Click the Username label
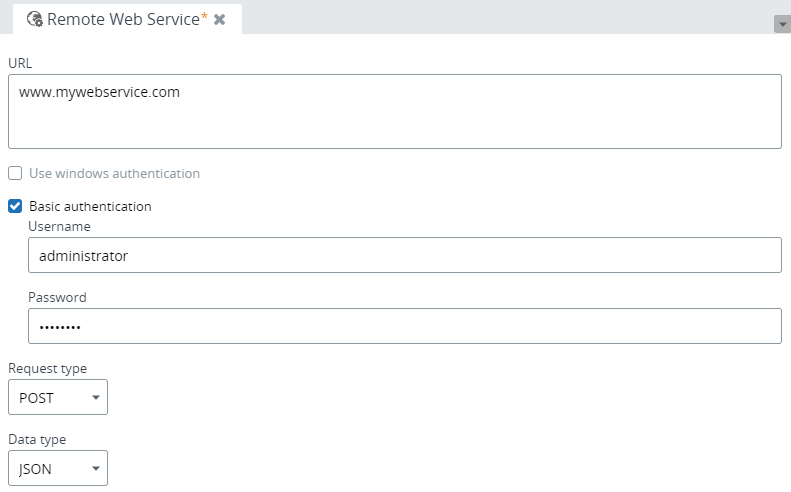Viewport: 791px width, 492px height. pos(59,227)
